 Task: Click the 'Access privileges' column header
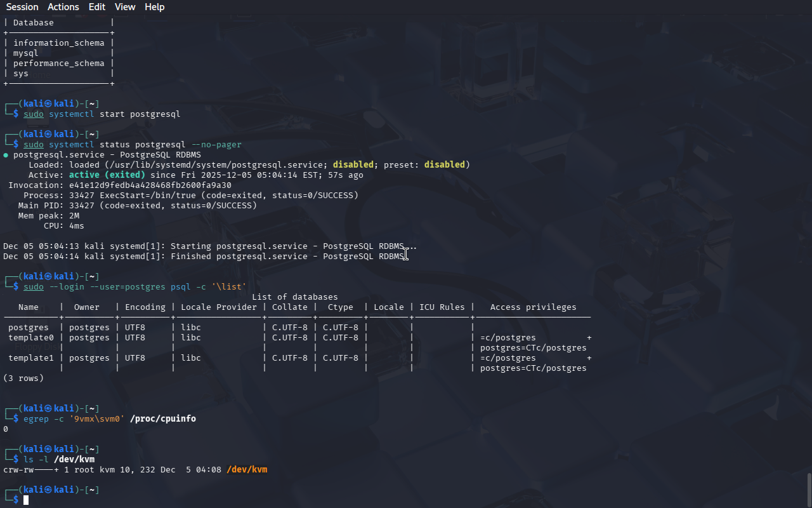(x=533, y=307)
